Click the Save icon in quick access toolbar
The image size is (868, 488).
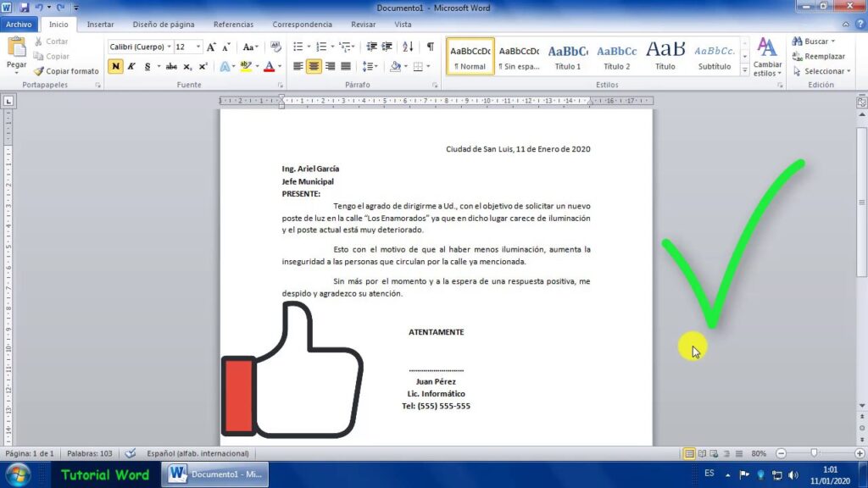(x=24, y=8)
